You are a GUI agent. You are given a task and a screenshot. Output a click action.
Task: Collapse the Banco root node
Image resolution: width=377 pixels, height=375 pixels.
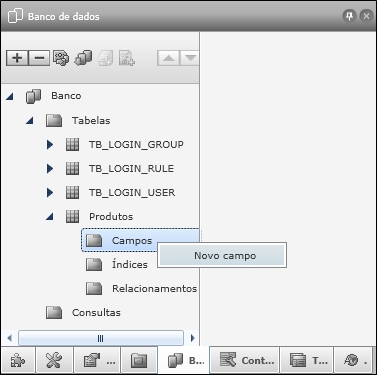point(10,96)
